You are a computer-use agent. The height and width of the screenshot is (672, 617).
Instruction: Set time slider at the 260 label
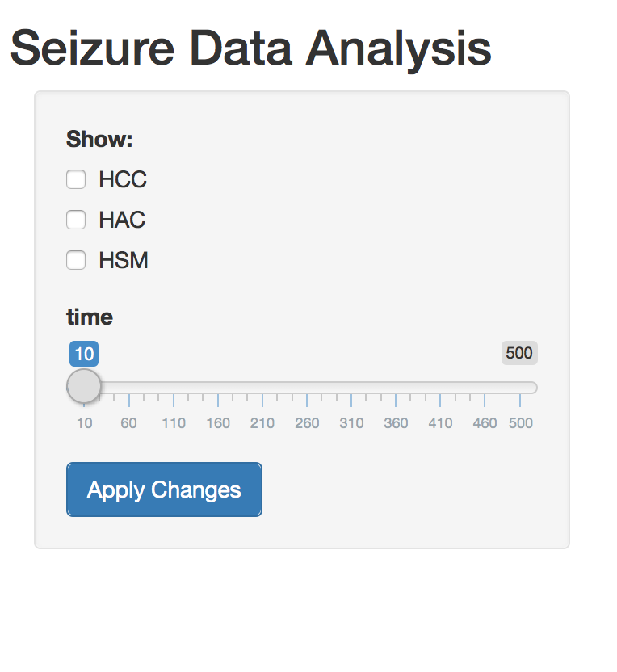(x=307, y=423)
